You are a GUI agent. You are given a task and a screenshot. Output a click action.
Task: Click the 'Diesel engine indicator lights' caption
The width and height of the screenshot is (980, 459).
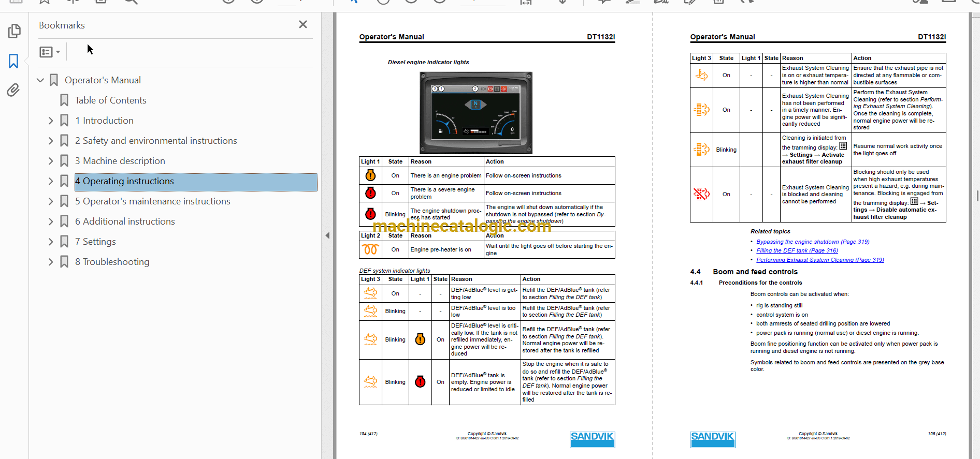point(428,62)
